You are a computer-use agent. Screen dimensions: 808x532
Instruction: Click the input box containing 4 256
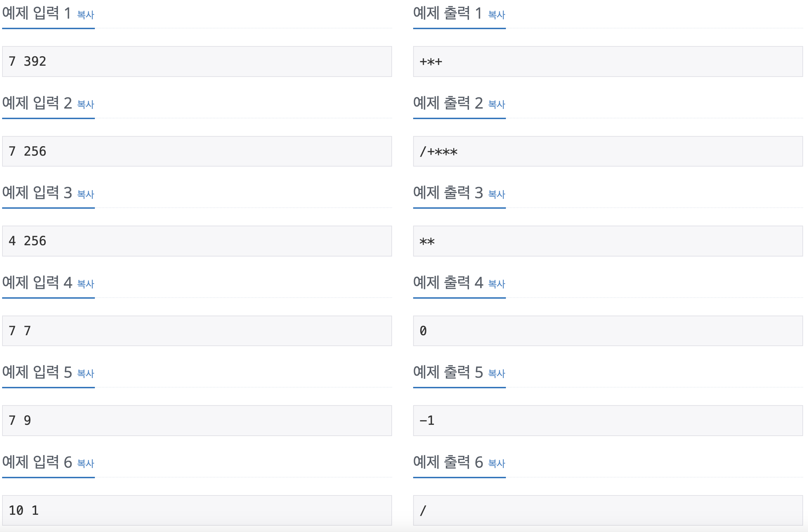point(197,241)
